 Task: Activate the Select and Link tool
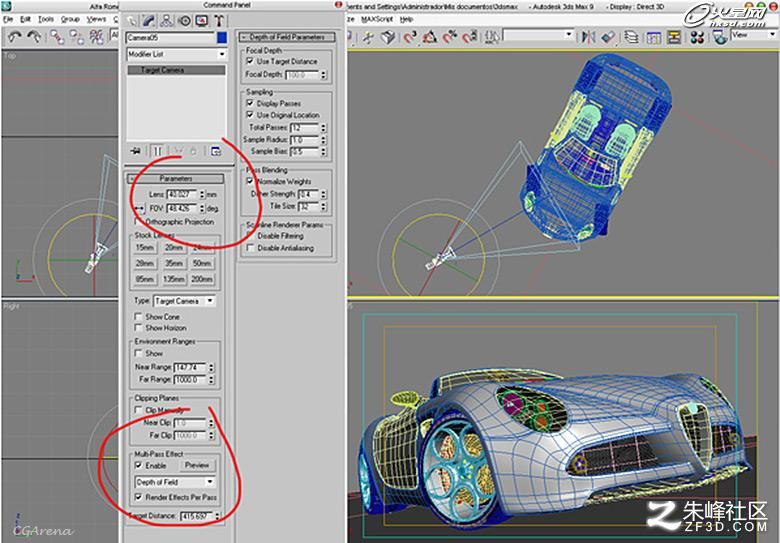[x=57, y=37]
